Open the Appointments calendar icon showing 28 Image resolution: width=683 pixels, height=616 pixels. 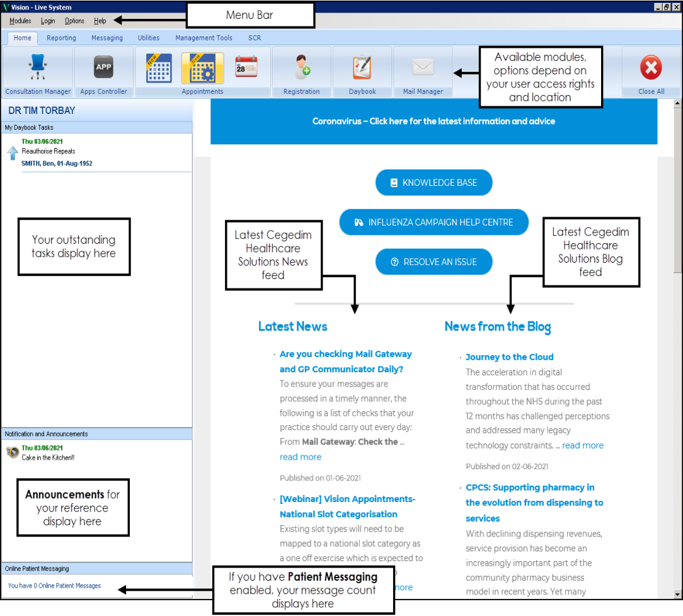(x=246, y=67)
